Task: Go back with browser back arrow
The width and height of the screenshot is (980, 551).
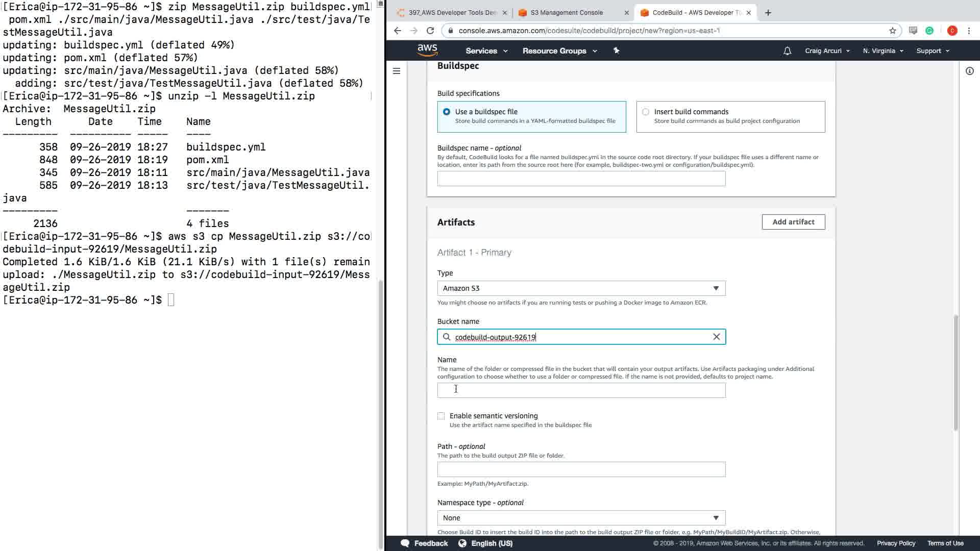Action: click(x=398, y=31)
